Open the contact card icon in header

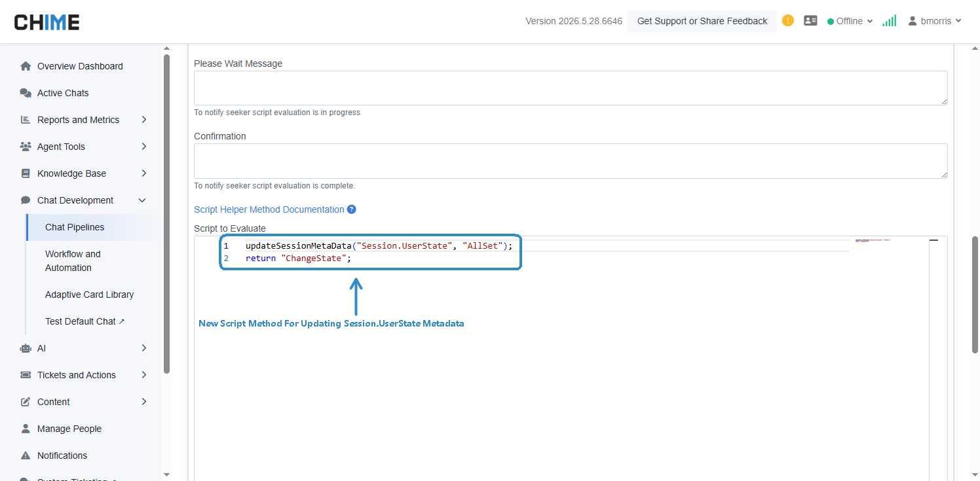810,21
